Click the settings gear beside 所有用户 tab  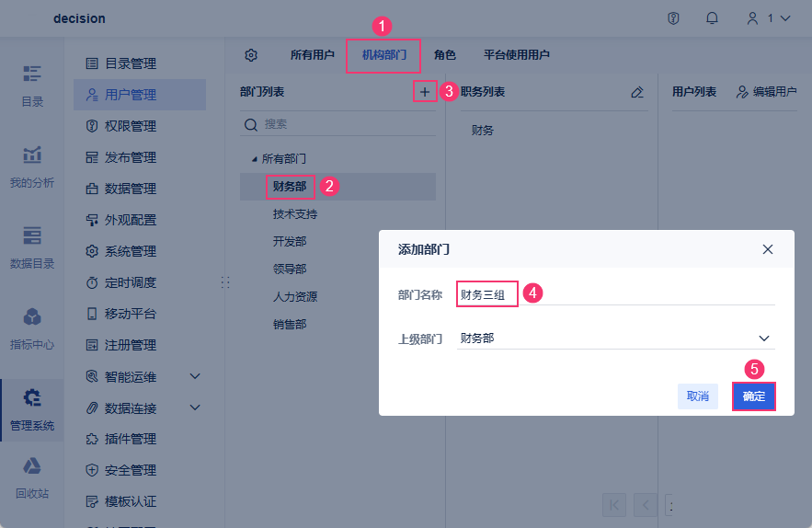pyautogui.click(x=251, y=55)
